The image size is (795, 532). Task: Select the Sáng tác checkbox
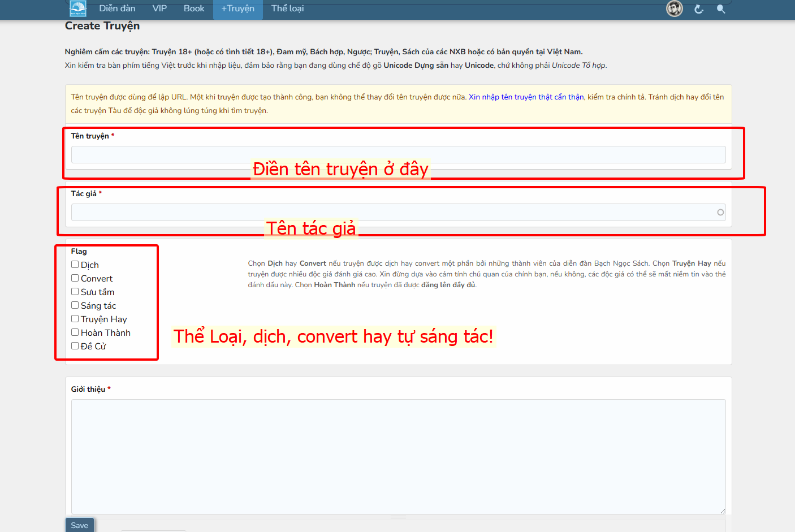75,305
